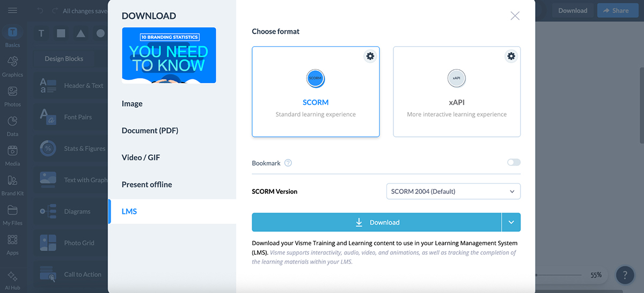This screenshot has height=293, width=644.
Task: Select the LMS tab
Action: click(x=172, y=211)
